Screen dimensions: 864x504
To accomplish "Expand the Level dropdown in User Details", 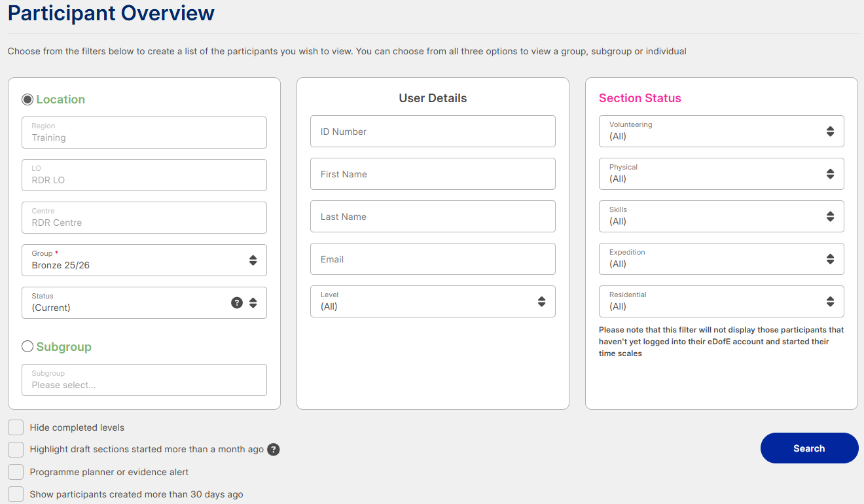I will [433, 301].
